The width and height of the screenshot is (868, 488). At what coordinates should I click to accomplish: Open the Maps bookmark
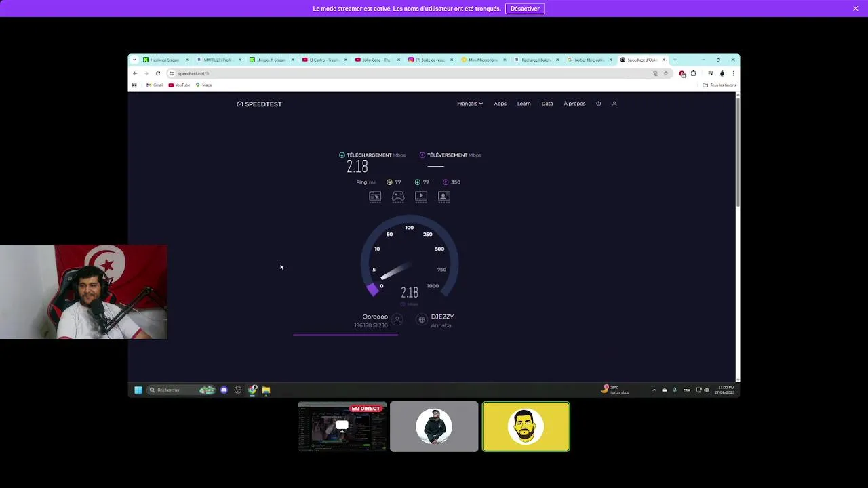pos(203,85)
